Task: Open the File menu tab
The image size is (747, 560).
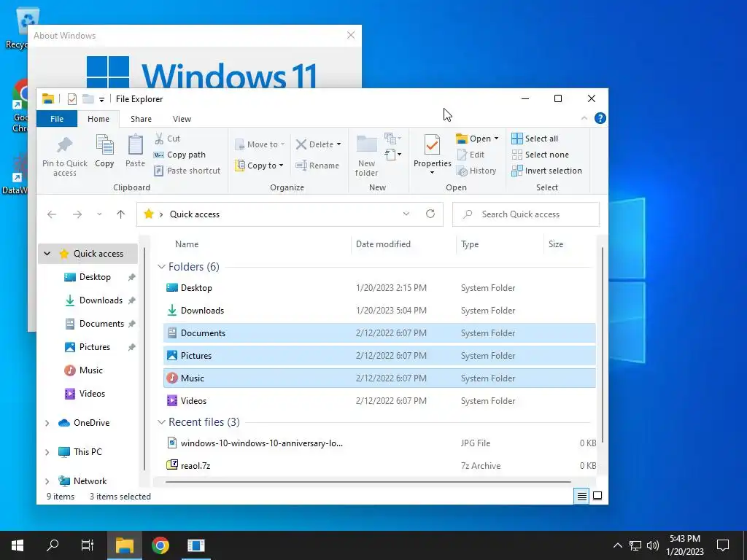Action: click(x=57, y=119)
